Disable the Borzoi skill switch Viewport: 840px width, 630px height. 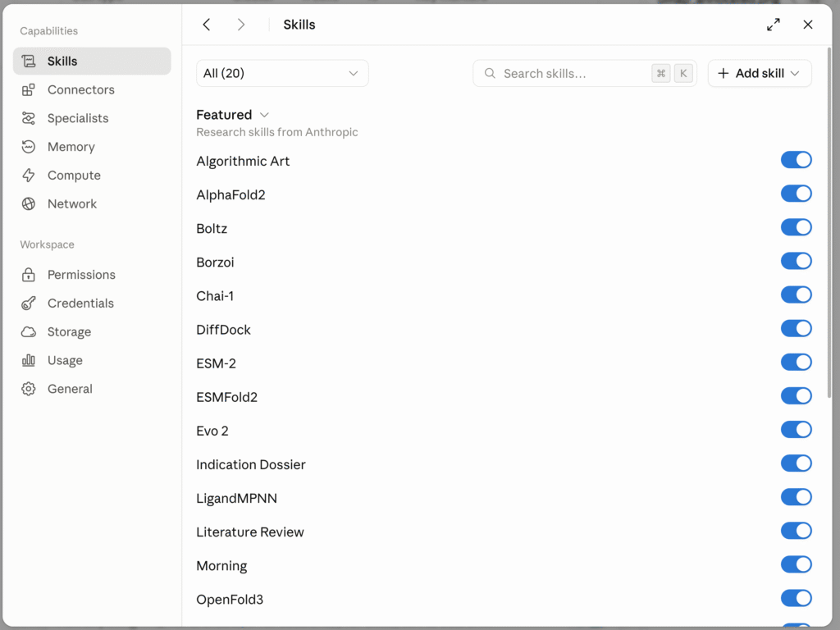point(796,261)
